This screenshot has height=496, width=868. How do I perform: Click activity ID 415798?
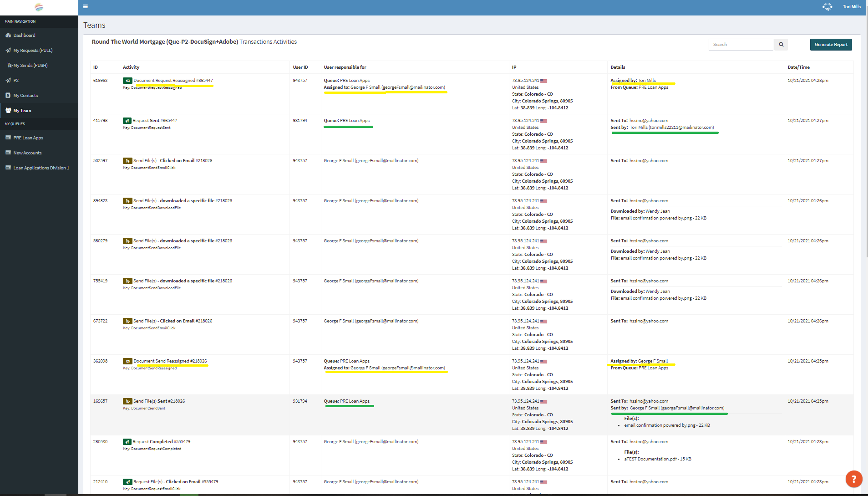click(101, 121)
